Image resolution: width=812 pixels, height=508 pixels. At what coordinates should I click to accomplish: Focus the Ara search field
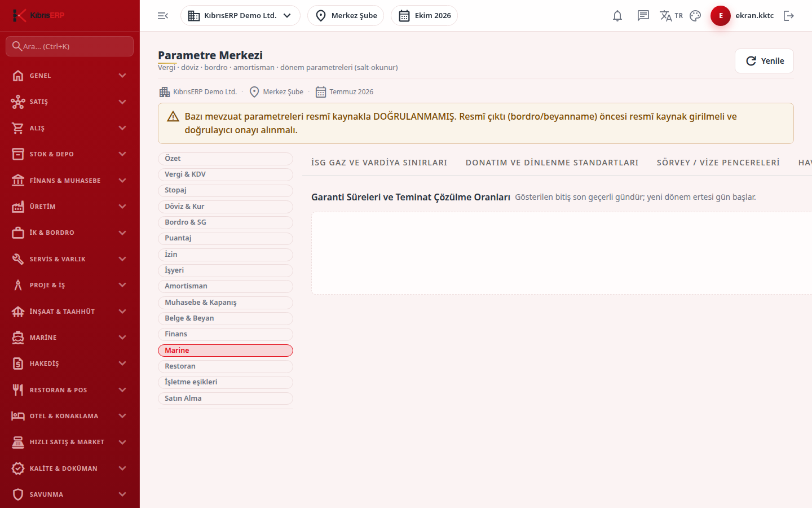pos(70,46)
